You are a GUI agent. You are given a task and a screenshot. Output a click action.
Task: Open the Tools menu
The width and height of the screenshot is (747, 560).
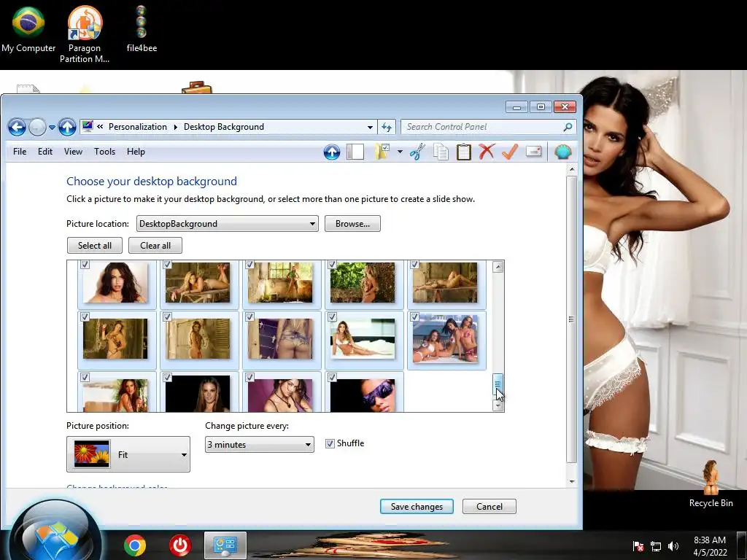[x=104, y=152]
